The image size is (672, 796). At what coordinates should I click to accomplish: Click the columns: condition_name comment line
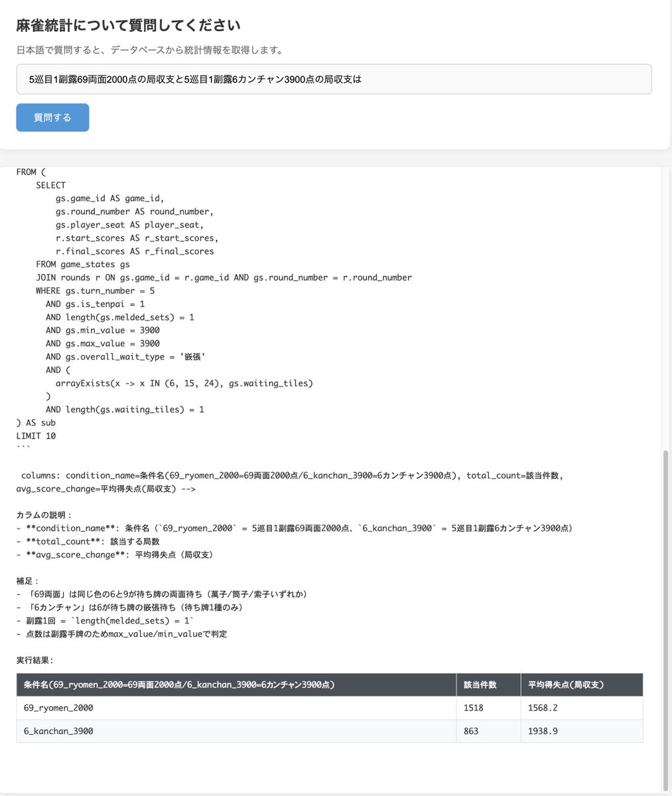(291, 482)
